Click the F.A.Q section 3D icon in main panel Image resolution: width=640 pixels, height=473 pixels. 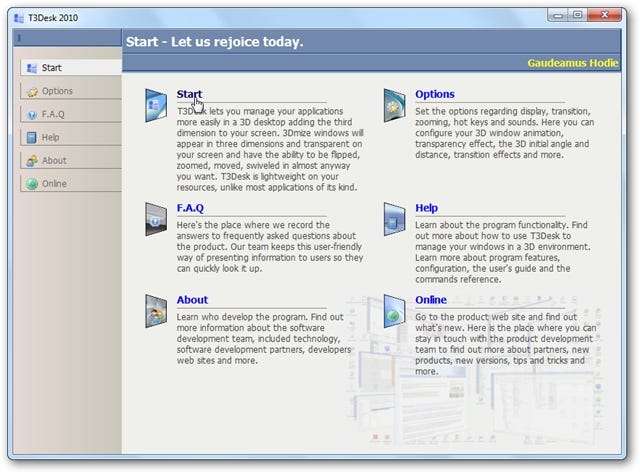pyautogui.click(x=156, y=219)
